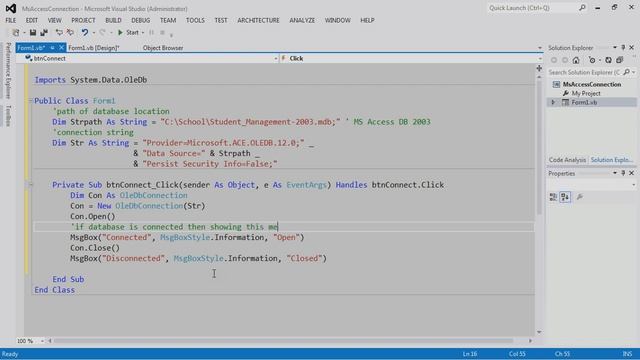The height and width of the screenshot is (360, 640).
Task: Open the VIEW menu
Action: pos(54,20)
